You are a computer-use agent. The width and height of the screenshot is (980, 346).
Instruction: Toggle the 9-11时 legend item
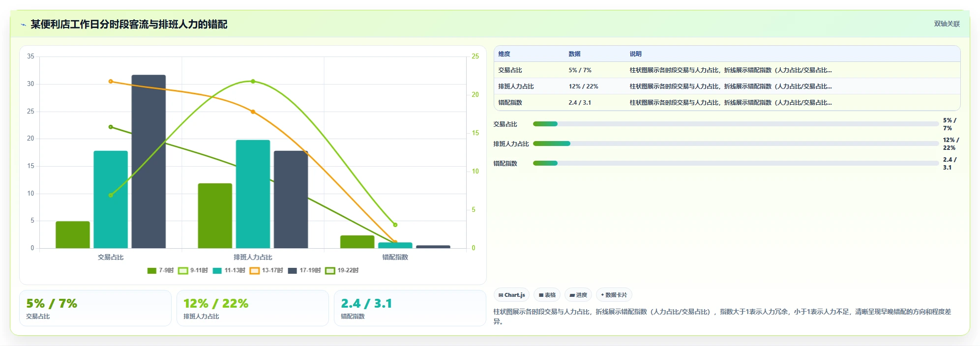coord(193,271)
